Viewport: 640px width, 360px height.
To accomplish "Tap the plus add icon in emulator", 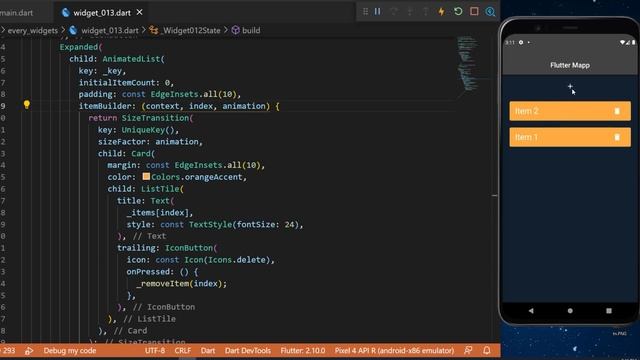I will tap(570, 87).
